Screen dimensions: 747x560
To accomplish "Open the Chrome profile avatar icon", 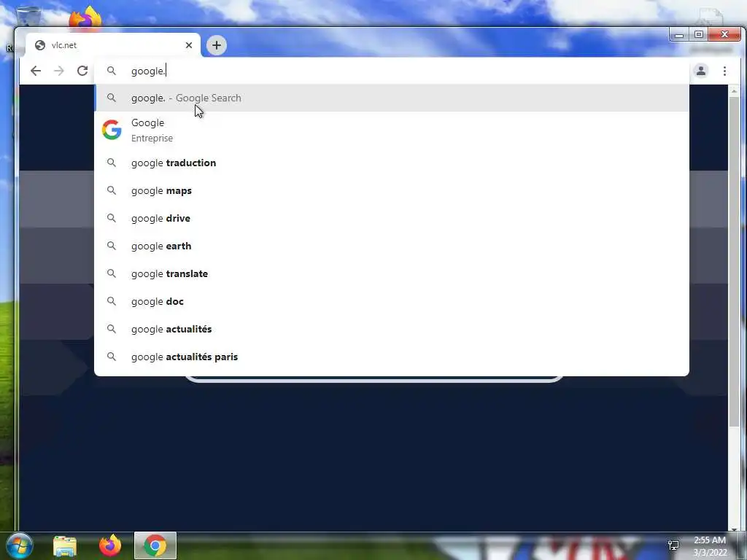I will [701, 71].
